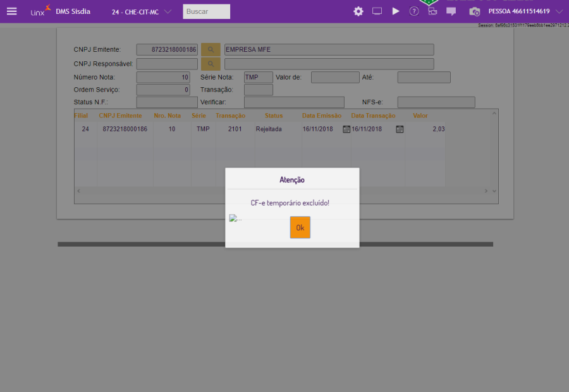The image size is (569, 392).
Task: Open the Status N.F. field
Action: coord(167,102)
